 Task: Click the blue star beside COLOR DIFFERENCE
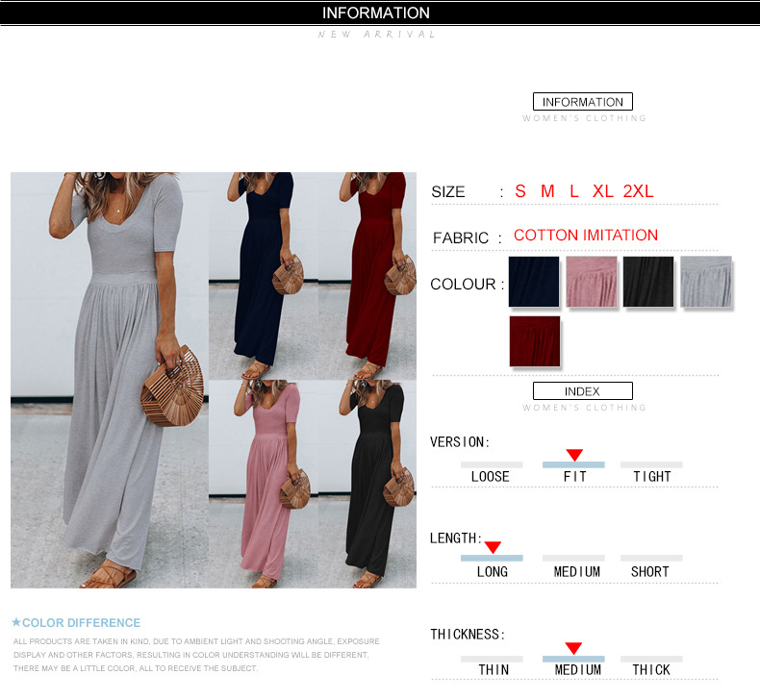16,622
